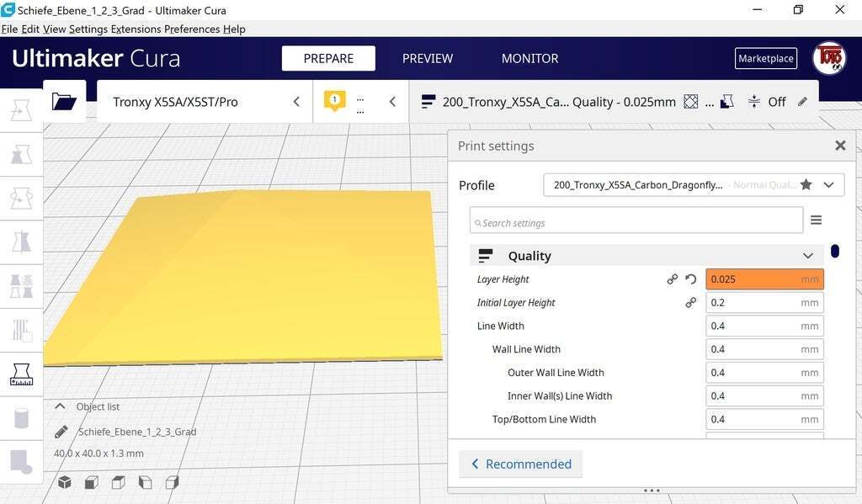Switch to Recommended print settings
The height and width of the screenshot is (504, 862).
point(520,464)
